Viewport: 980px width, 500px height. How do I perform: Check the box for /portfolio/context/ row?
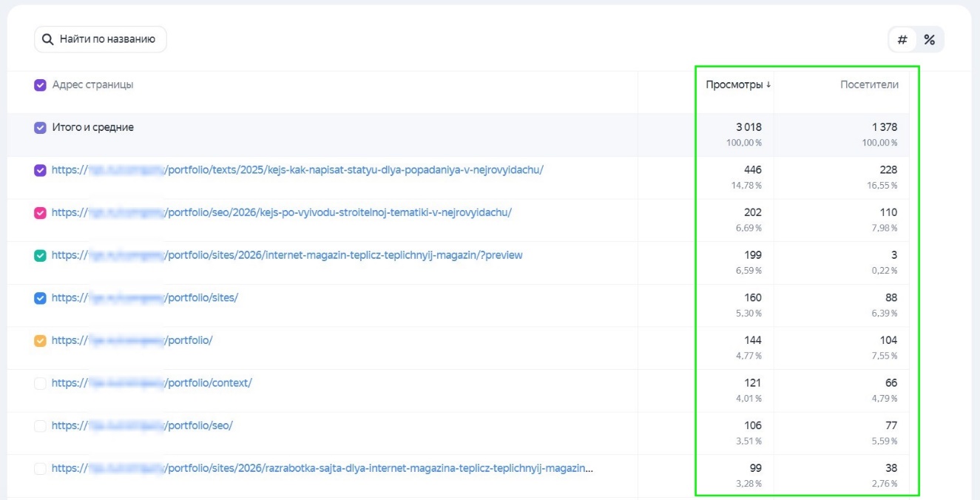coord(41,383)
